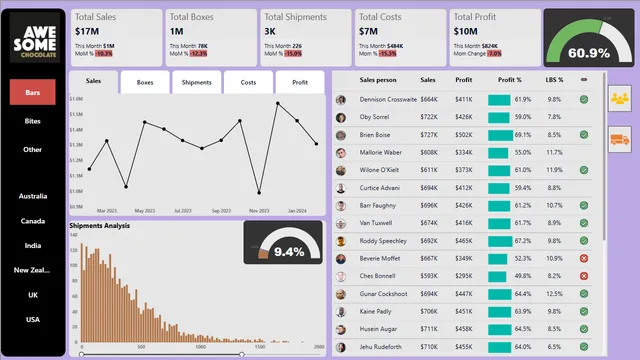Select the Bars category filter
Screen dimensions: 640x360
pos(33,92)
